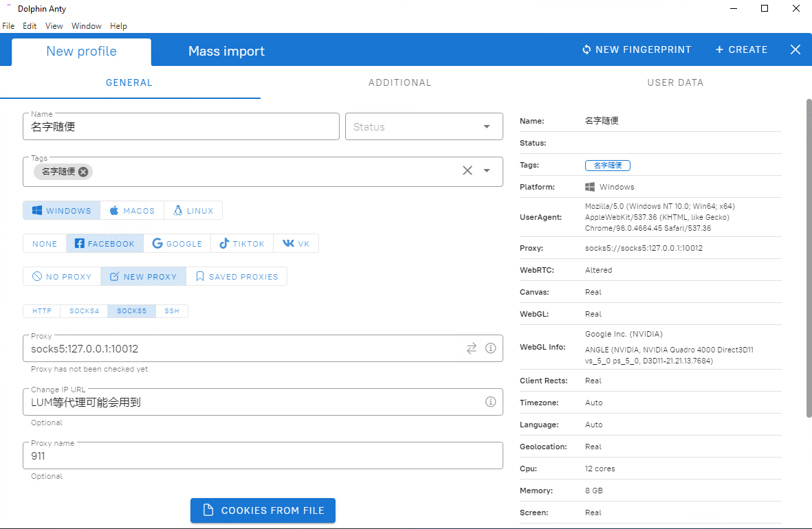The height and width of the screenshot is (529, 812).
Task: Click the Proxy name input field
Action: tap(263, 456)
